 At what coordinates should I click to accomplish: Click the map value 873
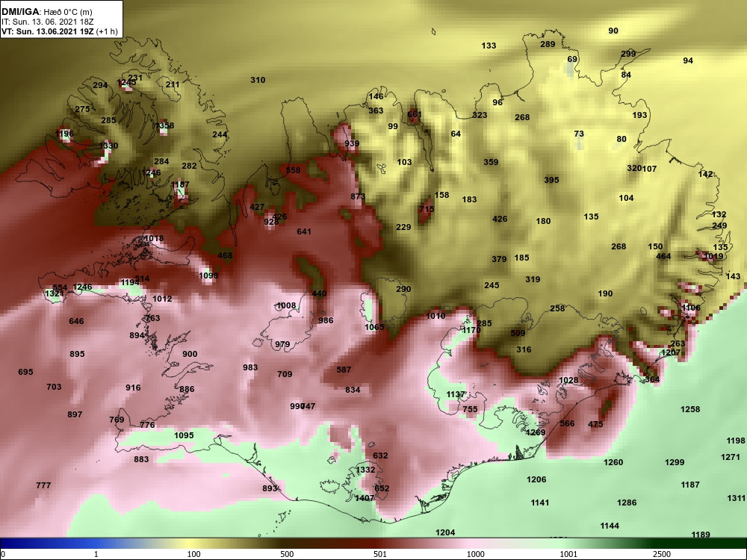[358, 196]
